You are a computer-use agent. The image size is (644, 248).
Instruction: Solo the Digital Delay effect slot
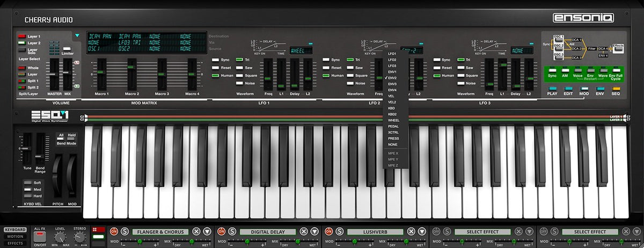pos(232,231)
